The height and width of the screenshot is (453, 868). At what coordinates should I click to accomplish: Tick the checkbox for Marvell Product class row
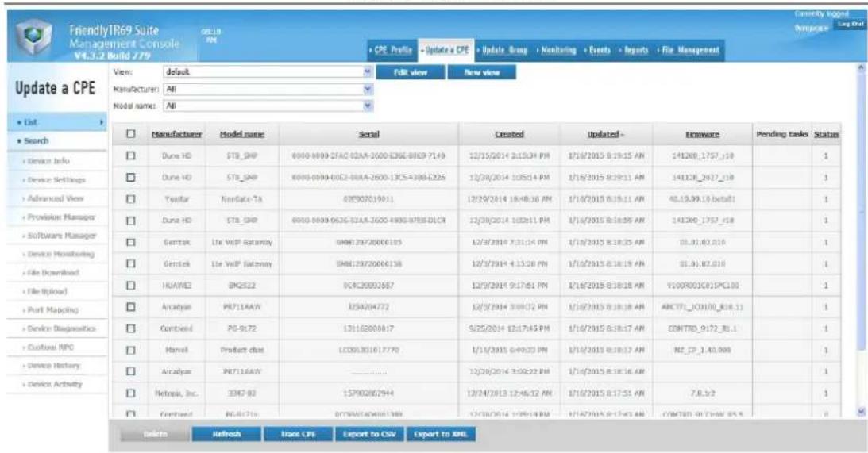131,350
